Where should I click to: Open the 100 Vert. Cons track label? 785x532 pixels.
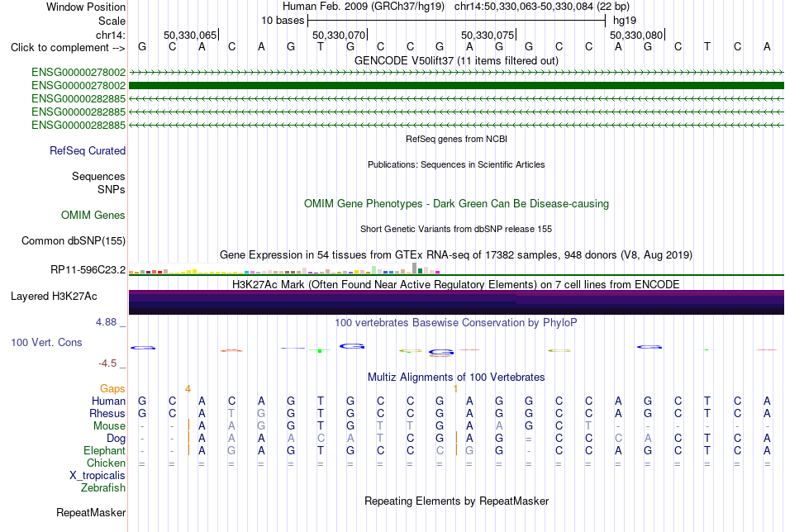click(x=46, y=342)
